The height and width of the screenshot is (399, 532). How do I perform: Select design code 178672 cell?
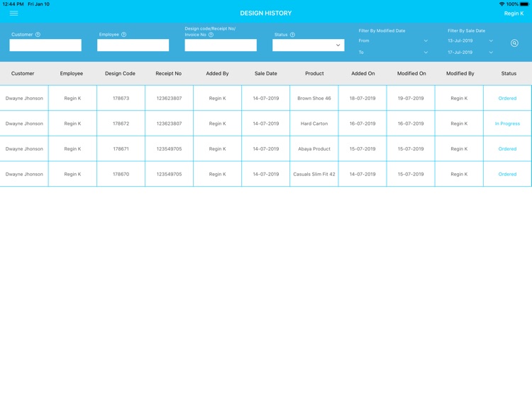(x=121, y=124)
